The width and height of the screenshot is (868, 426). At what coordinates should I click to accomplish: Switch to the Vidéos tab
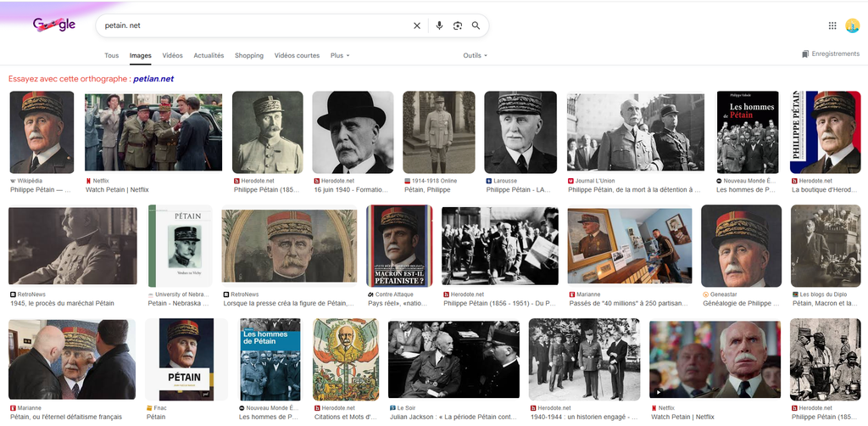pos(172,56)
